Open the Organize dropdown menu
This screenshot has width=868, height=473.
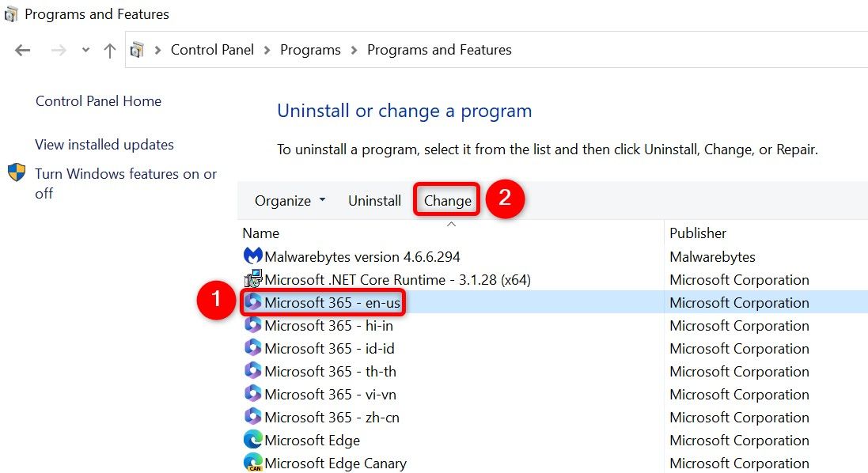click(x=289, y=200)
